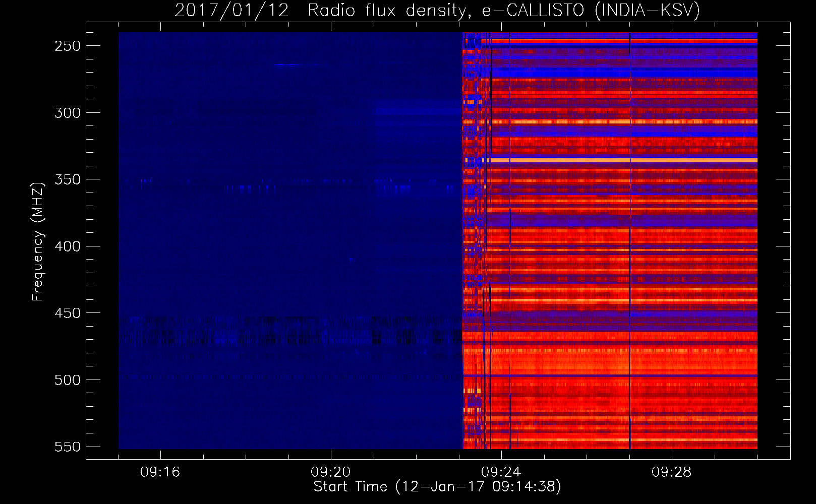The image size is (816, 504).
Task: Click the '09:24' time axis label
Action: click(501, 472)
